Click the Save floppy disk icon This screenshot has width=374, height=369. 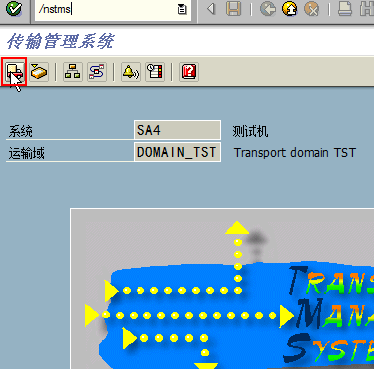(x=233, y=9)
